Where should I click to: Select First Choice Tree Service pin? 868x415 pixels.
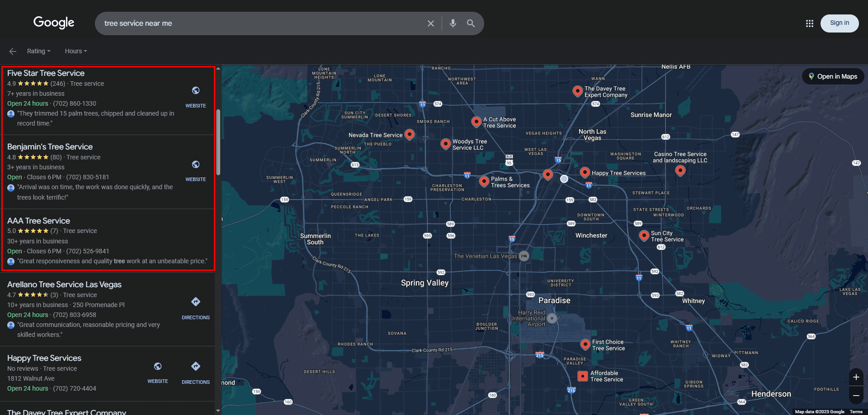coord(585,344)
